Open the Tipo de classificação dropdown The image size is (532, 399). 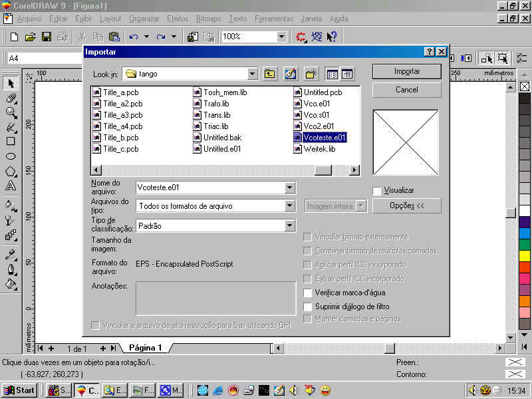pos(289,226)
